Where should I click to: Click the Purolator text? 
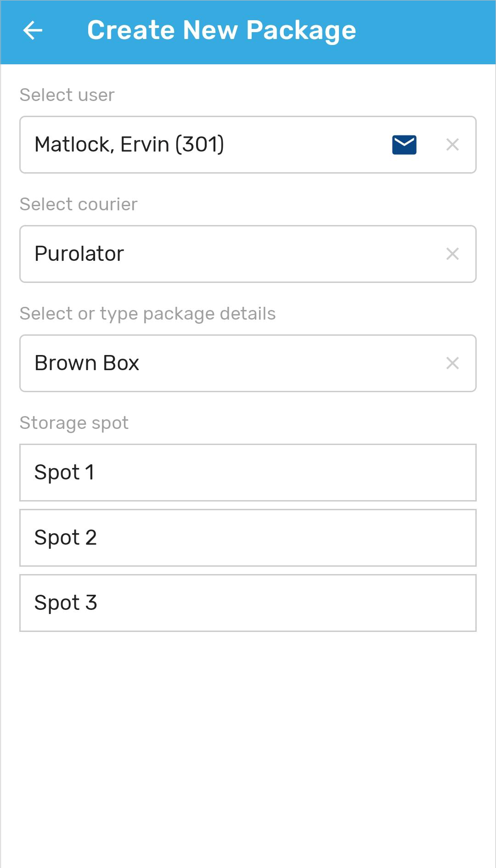click(79, 254)
